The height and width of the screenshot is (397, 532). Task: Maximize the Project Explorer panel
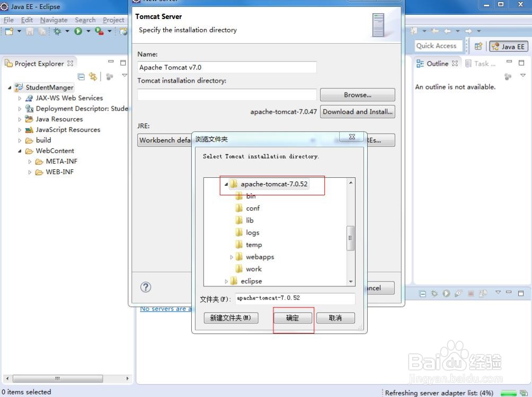pos(123,62)
